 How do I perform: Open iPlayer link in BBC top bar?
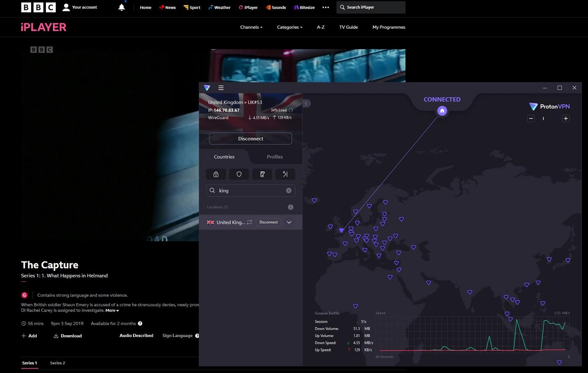[248, 7]
